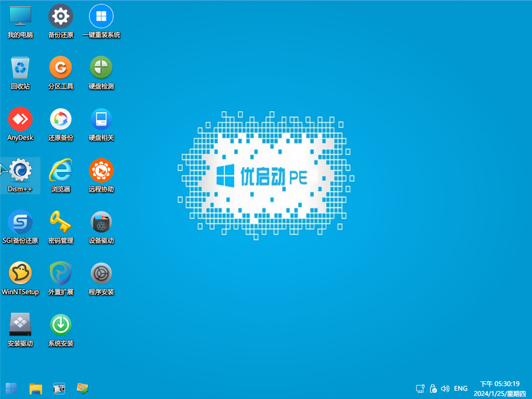This screenshot has width=532, height=399.
Task: Click the USB safe-remove tray icon
Action: pos(433,389)
